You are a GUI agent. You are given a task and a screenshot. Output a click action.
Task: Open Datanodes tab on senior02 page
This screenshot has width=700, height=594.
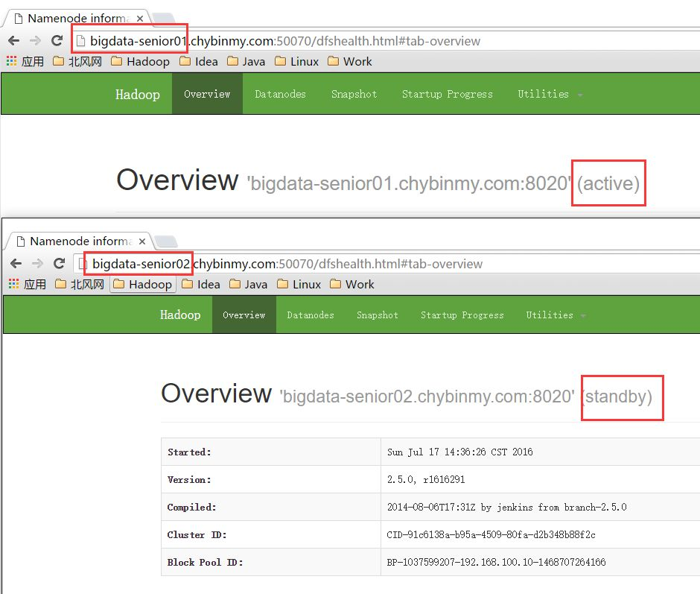(311, 315)
